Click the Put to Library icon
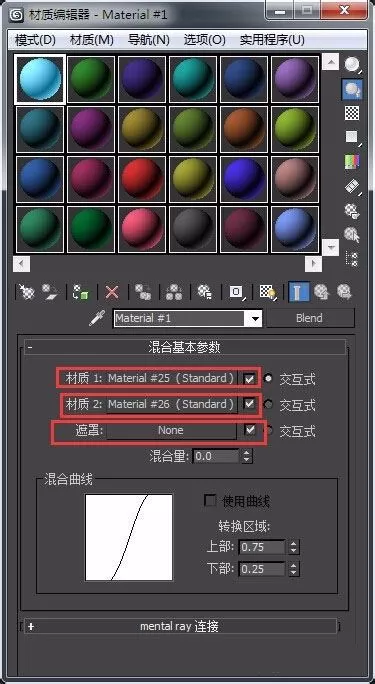The width and height of the screenshot is (375, 684). tap(205, 292)
